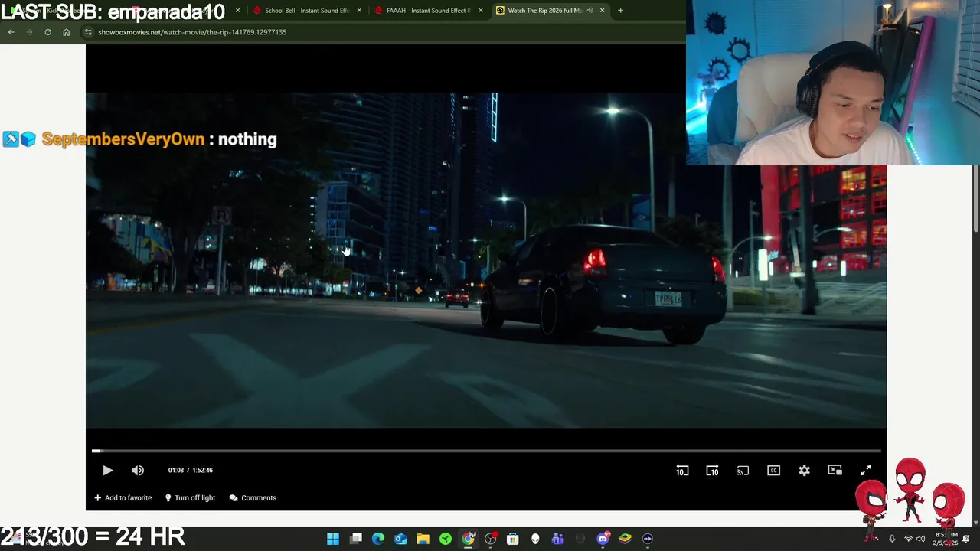
Task: Open Microsoft Teams from the taskbar
Action: tap(557, 539)
